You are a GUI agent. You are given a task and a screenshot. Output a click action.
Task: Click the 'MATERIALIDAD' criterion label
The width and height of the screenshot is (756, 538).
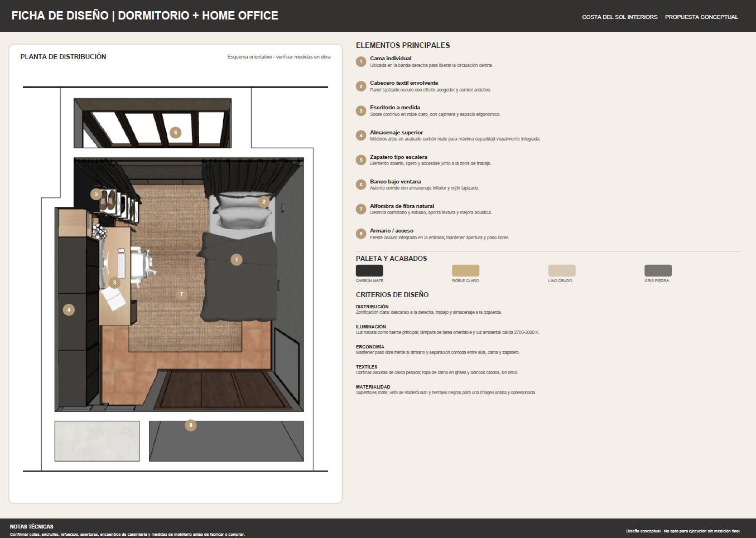click(373, 387)
